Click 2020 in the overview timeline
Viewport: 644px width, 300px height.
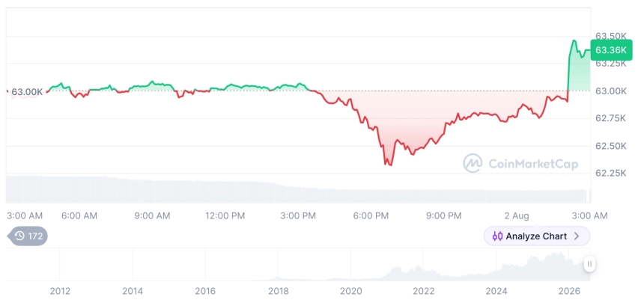[350, 291]
